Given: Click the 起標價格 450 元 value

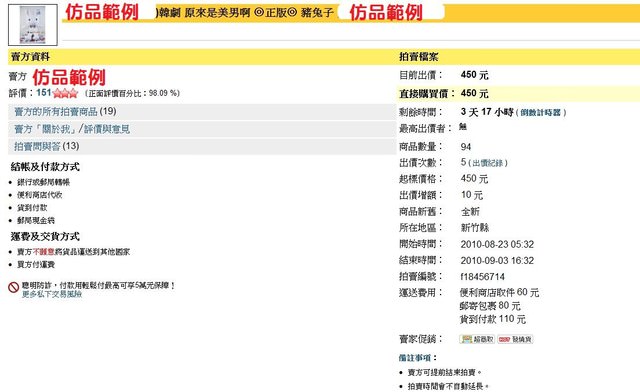Looking at the screenshot, I should pyautogui.click(x=474, y=179).
